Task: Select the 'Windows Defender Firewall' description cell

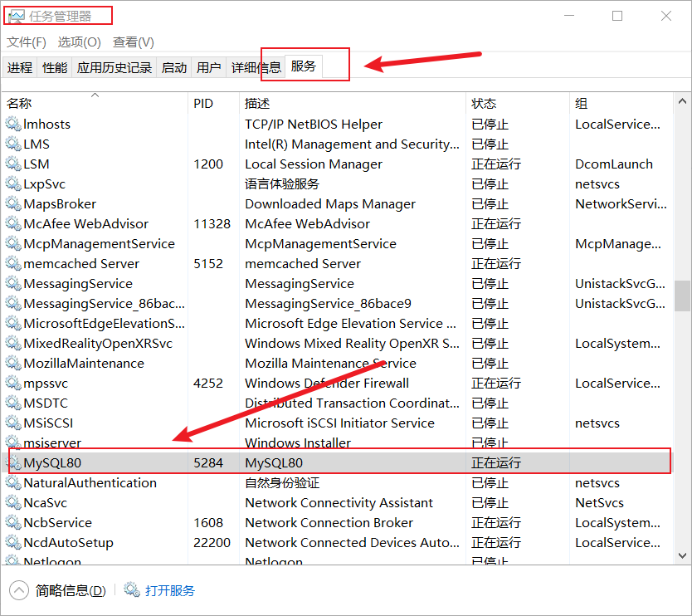Action: point(327,383)
